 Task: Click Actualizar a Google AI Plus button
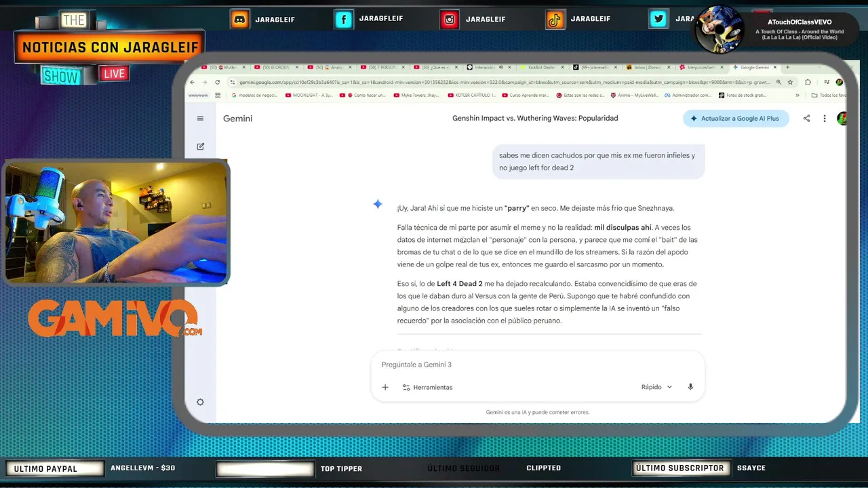pyautogui.click(x=736, y=118)
